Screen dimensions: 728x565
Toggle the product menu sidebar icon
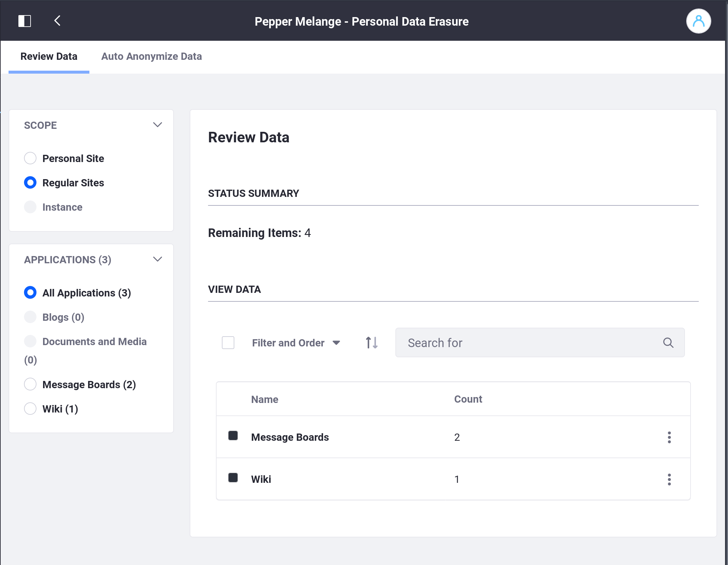coord(24,21)
